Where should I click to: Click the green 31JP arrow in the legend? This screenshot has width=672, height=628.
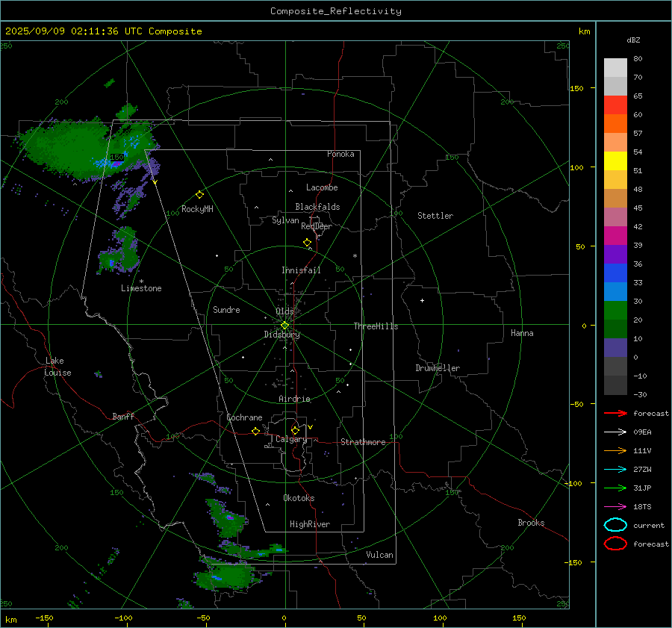click(x=615, y=488)
